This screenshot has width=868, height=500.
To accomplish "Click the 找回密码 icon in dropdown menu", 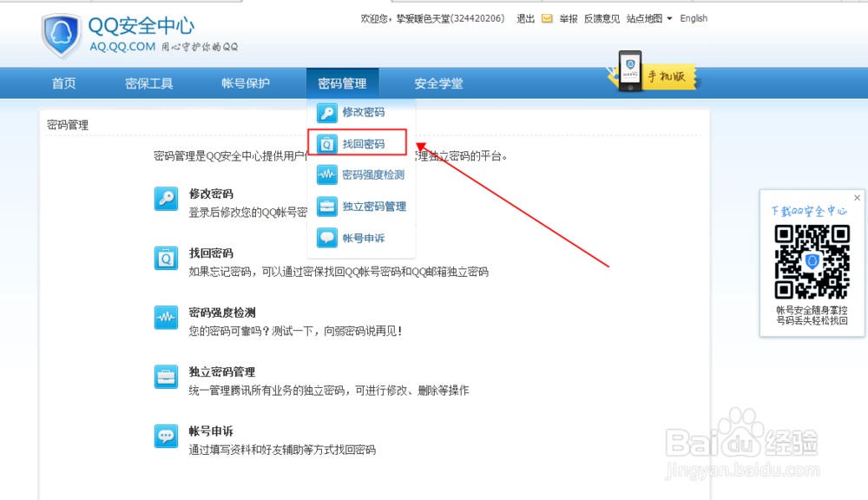I will click(326, 144).
